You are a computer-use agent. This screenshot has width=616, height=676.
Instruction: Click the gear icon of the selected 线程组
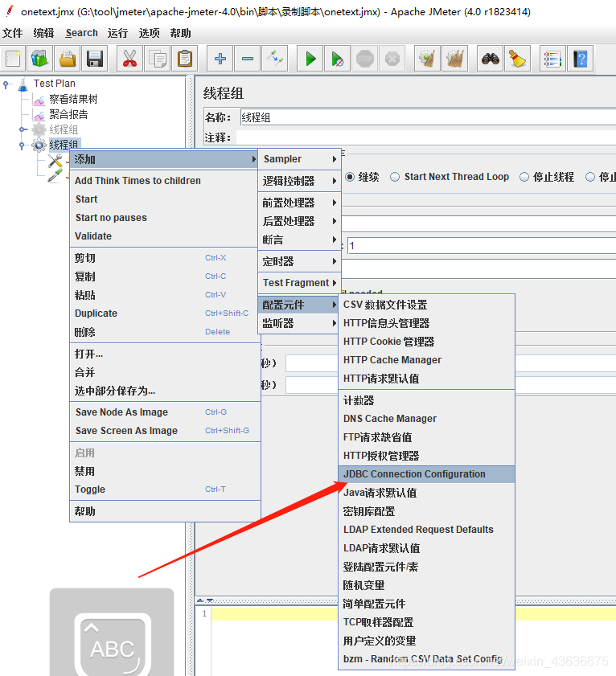[x=39, y=145]
